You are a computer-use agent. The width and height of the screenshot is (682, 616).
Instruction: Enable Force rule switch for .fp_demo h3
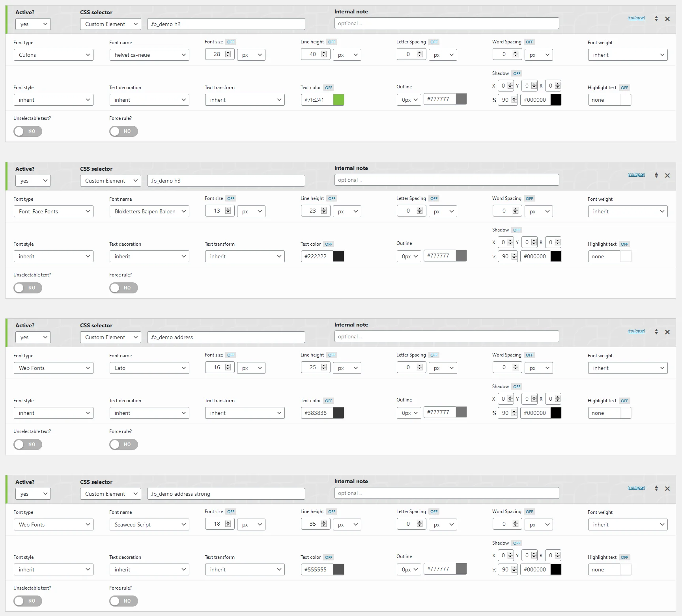point(123,288)
